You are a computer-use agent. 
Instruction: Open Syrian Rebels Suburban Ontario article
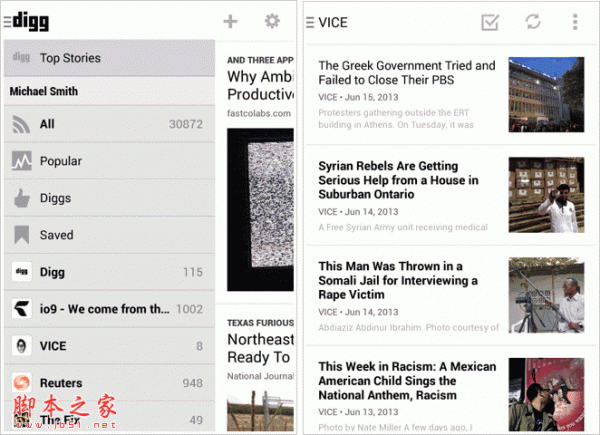click(398, 180)
